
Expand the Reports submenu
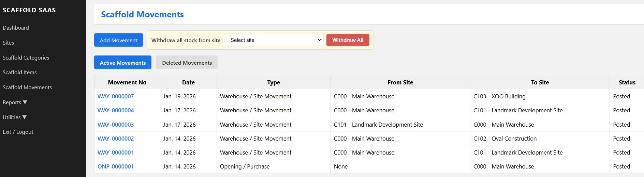pos(15,102)
